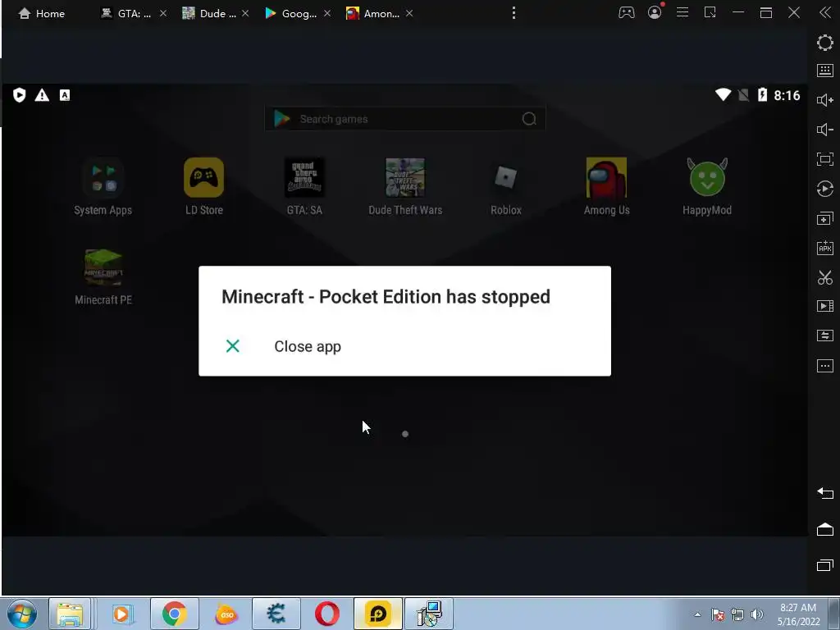Click the taskbar volume speaker icon
The width and height of the screenshot is (840, 630).
tap(757, 614)
